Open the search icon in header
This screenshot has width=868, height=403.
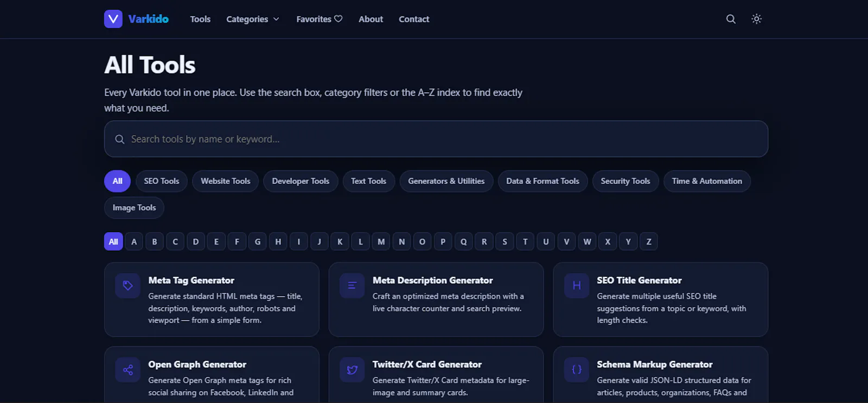coord(731,19)
